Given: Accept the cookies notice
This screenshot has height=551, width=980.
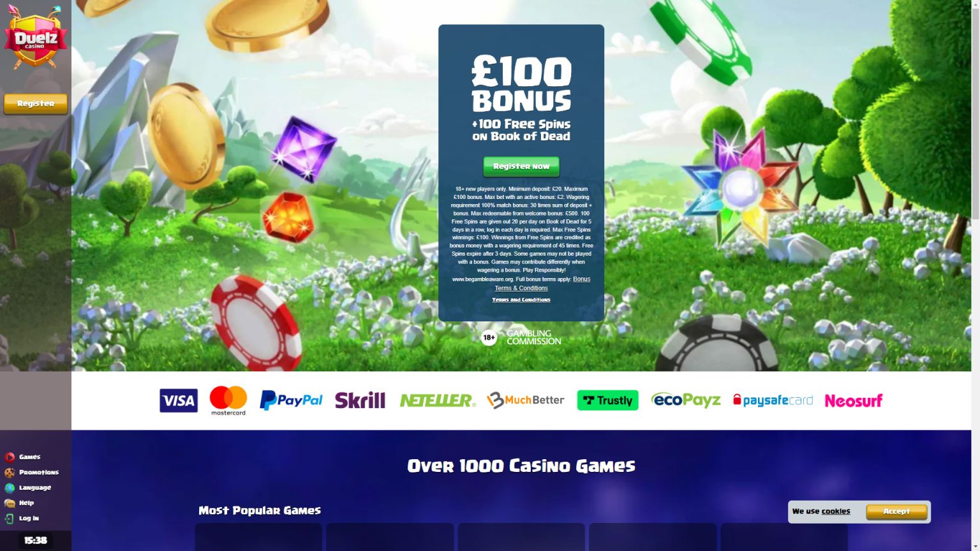Looking at the screenshot, I should 896,511.
